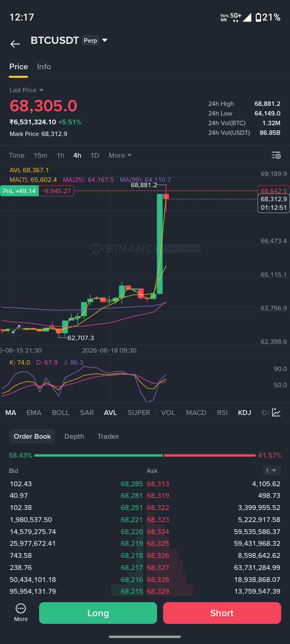Open the BTCUSDT pair selector dropdown arrow

tap(105, 40)
